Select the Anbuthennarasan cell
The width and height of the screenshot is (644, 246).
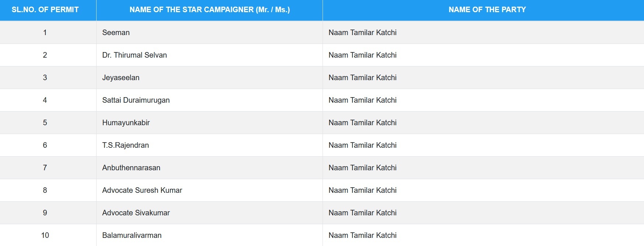pos(131,168)
